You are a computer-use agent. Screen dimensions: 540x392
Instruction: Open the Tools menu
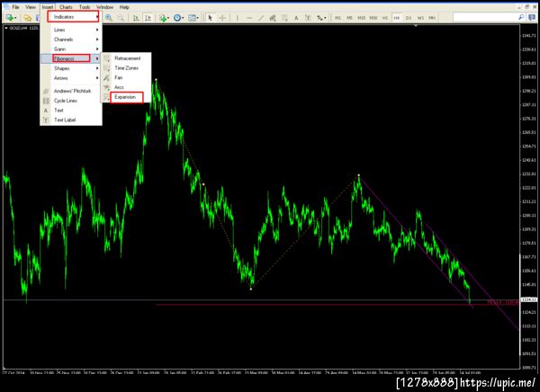pos(85,7)
